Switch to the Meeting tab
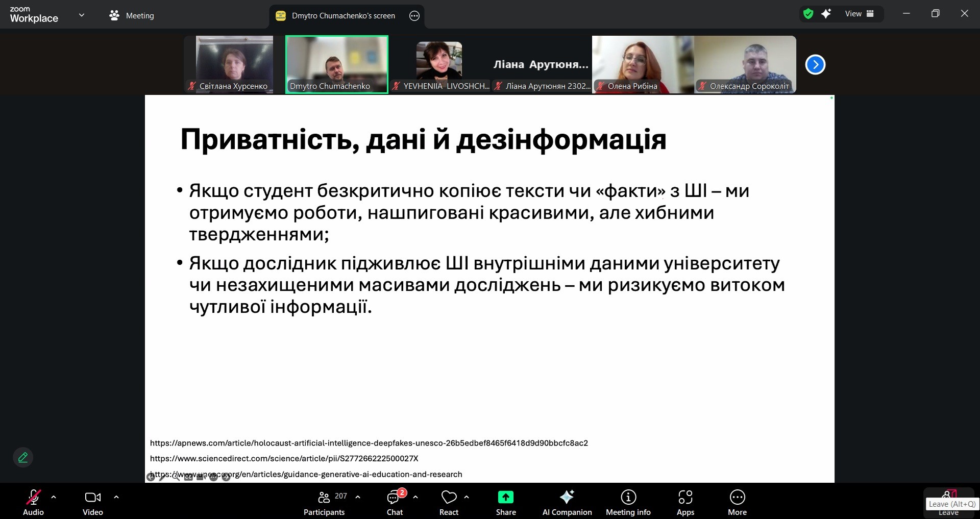 tap(132, 16)
